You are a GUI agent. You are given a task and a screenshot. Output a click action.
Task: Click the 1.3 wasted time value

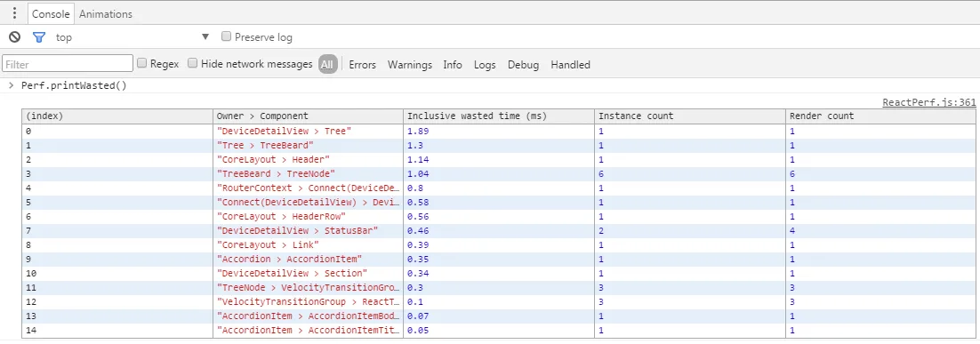coord(415,146)
